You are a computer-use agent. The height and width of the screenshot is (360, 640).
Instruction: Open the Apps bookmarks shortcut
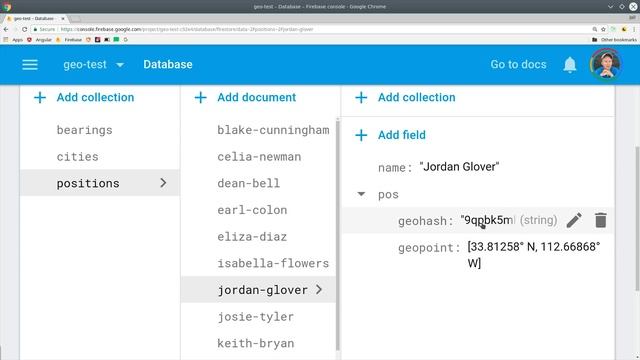[13, 40]
